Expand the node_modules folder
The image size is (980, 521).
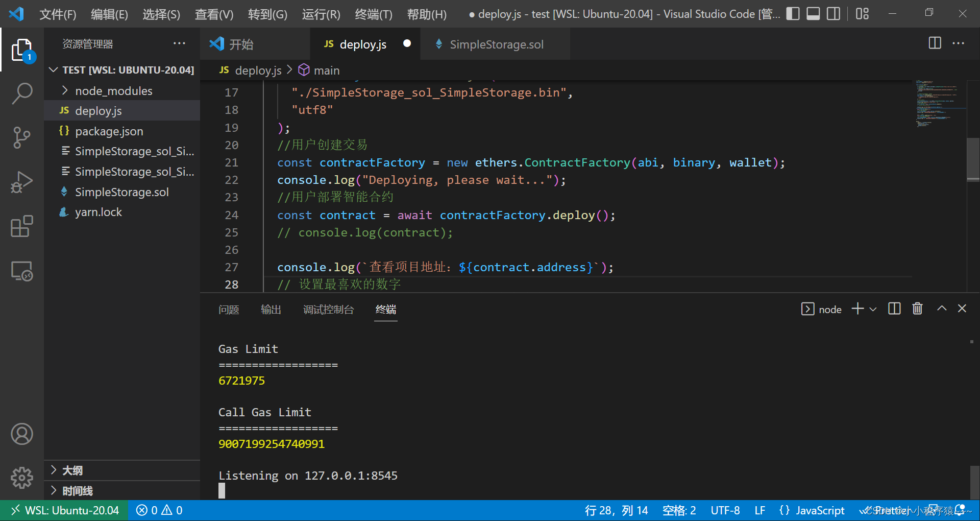[122, 90]
